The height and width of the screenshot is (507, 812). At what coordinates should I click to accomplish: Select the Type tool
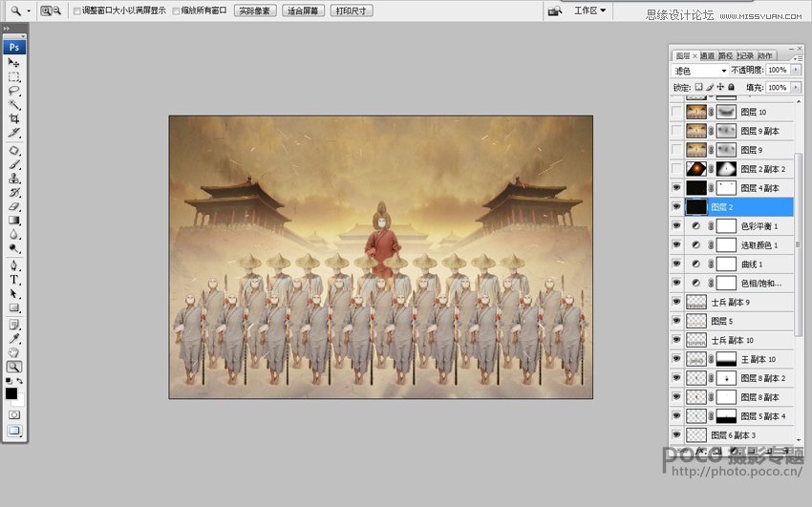tap(14, 280)
